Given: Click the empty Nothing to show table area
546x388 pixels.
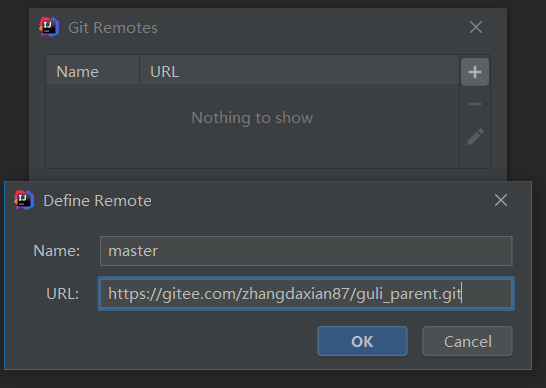Looking at the screenshot, I should tap(252, 127).
